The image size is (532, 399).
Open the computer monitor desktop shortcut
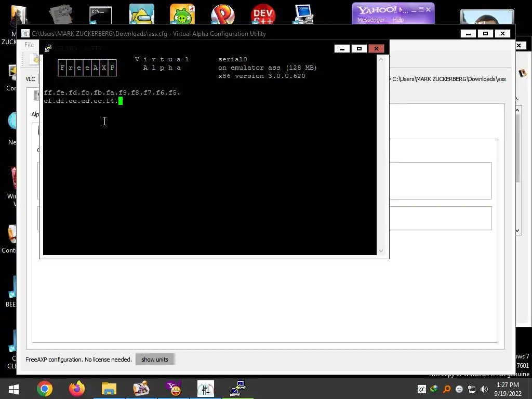304,14
